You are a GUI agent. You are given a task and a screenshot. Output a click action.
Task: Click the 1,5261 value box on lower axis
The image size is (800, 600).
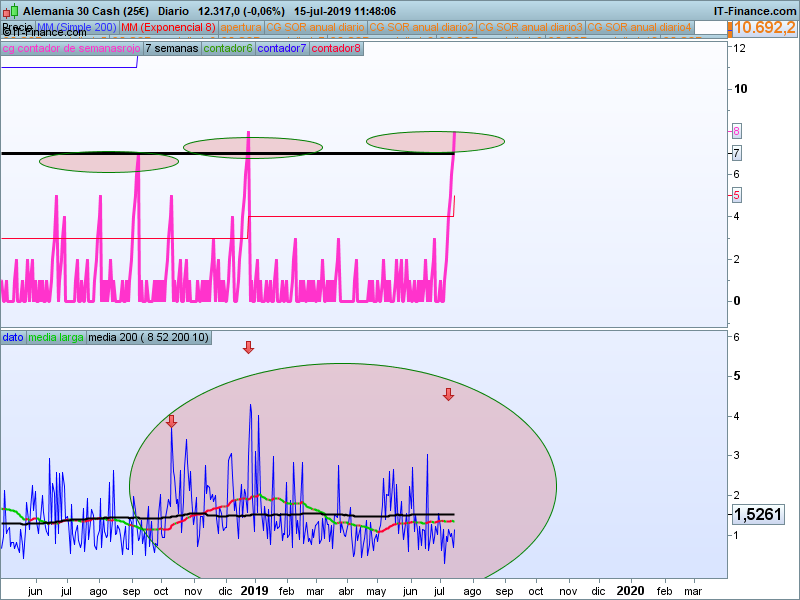(758, 515)
